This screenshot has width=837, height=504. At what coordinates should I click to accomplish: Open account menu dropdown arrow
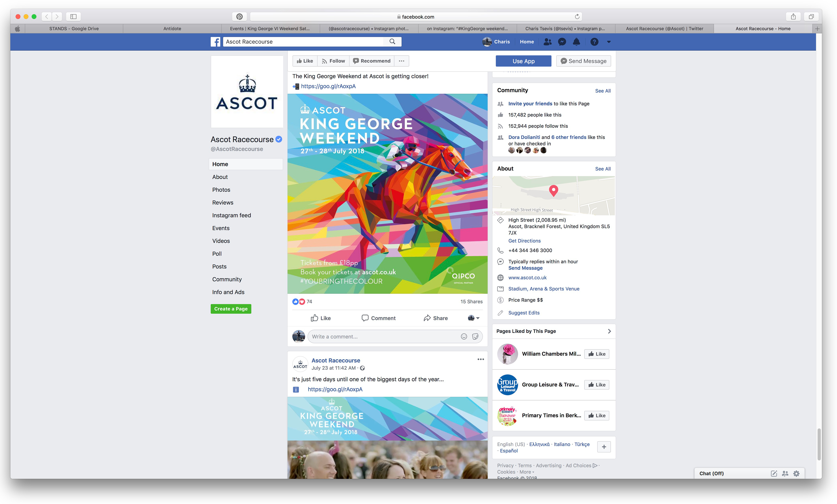click(x=609, y=42)
